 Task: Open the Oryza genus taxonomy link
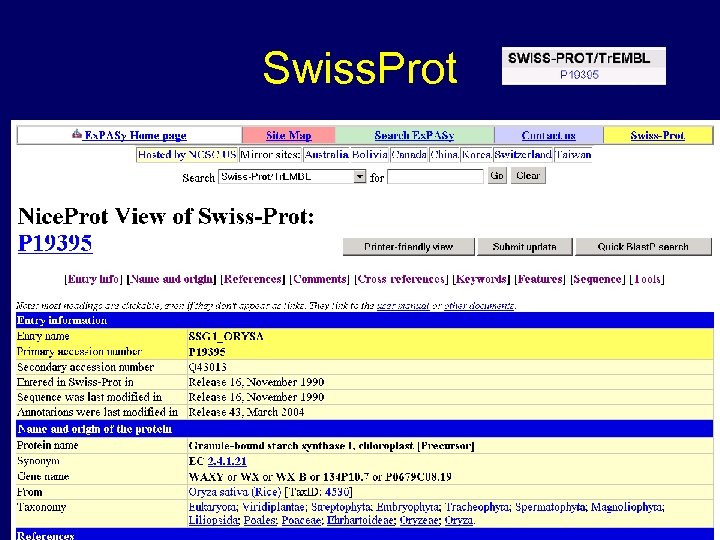458,520
